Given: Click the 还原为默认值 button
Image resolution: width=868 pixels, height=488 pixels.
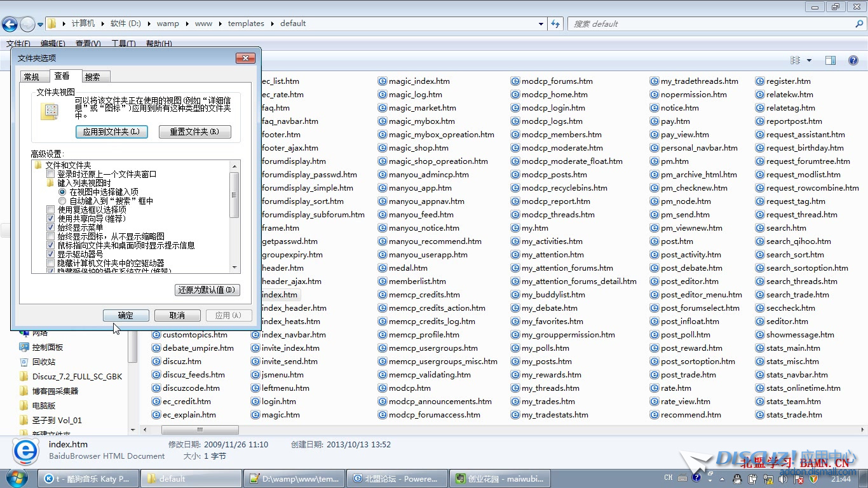Looking at the screenshot, I should (207, 290).
